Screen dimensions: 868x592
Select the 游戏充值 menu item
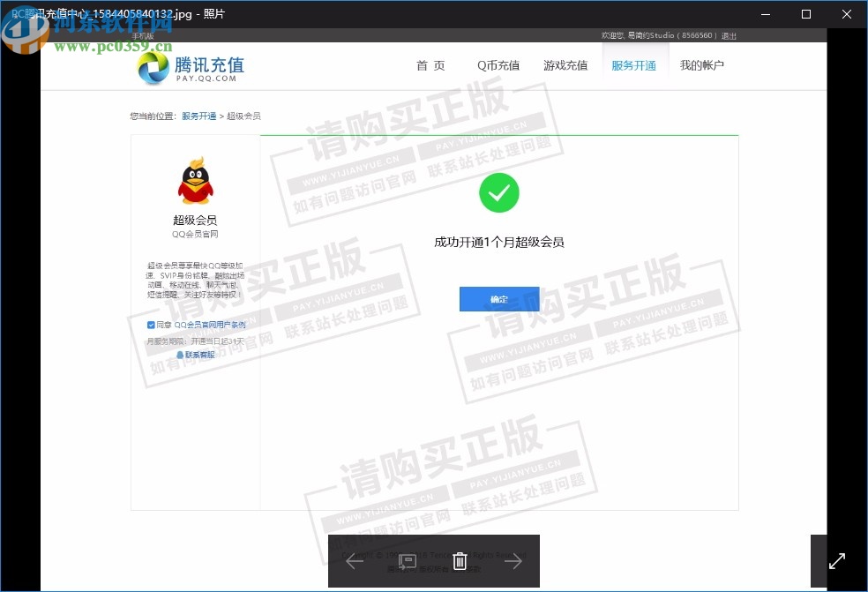[x=565, y=65]
